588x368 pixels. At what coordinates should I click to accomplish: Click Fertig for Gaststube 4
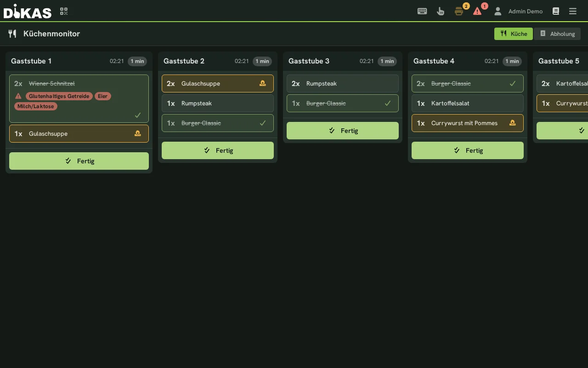(x=468, y=150)
